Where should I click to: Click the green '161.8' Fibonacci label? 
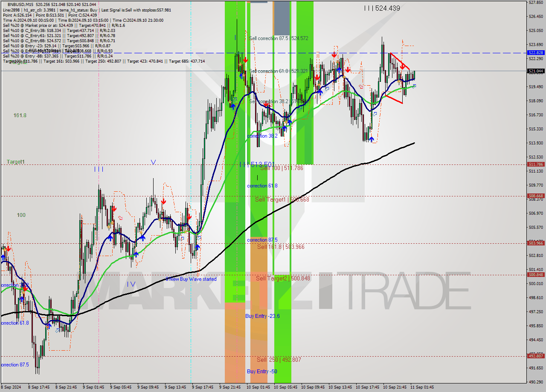[20, 115]
